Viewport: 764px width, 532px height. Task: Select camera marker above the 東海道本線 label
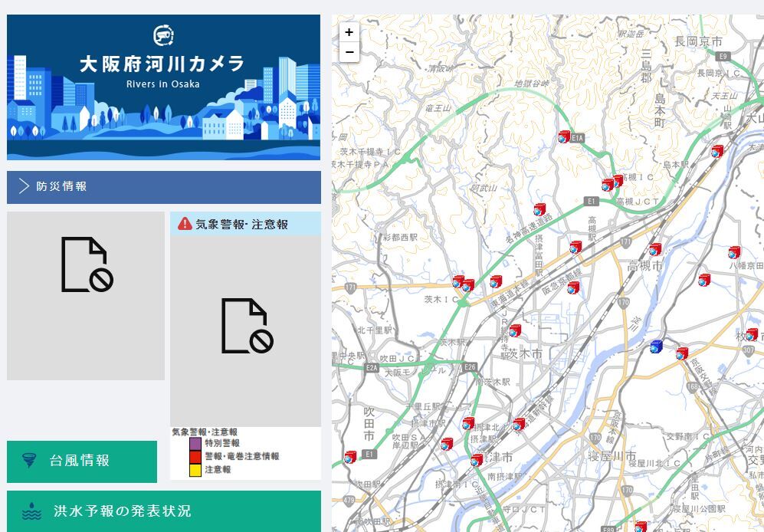pos(496,282)
